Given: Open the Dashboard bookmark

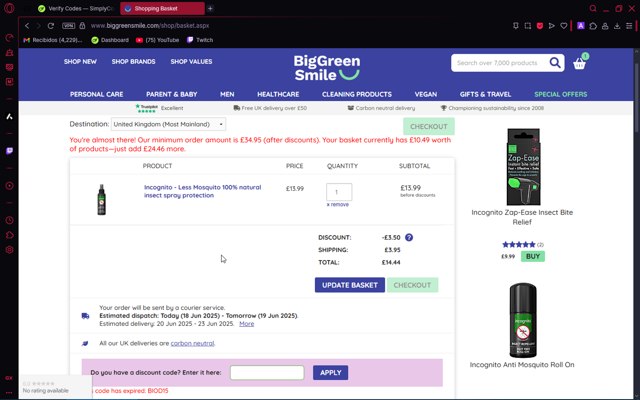Looking at the screenshot, I should pos(110,40).
